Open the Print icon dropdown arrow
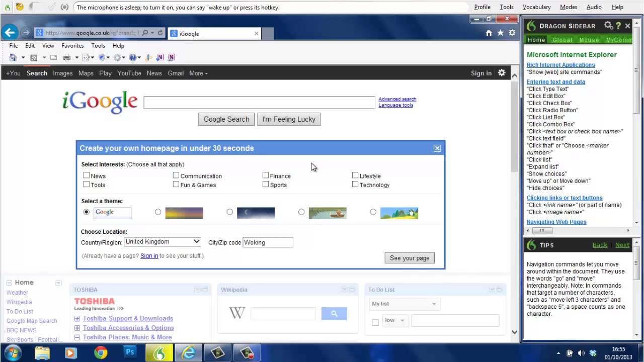Viewport: 644px width, 362px height. click(x=76, y=57)
